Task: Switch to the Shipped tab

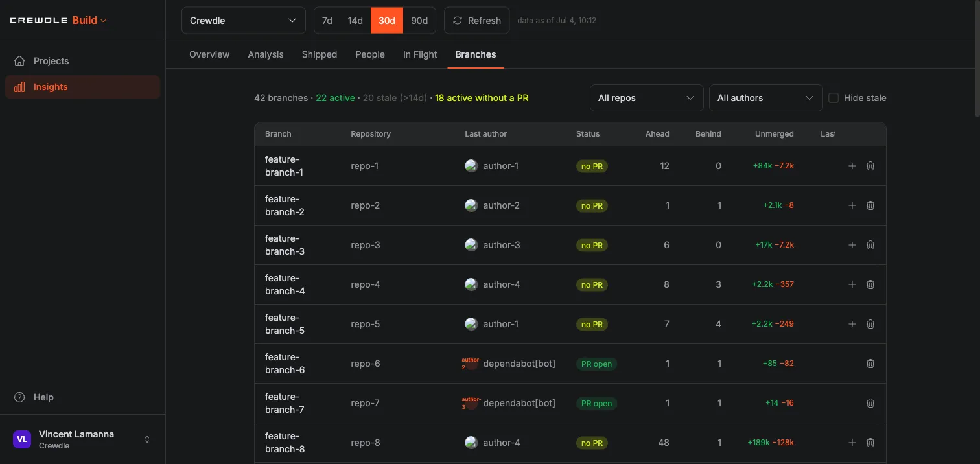Action: pyautogui.click(x=320, y=54)
